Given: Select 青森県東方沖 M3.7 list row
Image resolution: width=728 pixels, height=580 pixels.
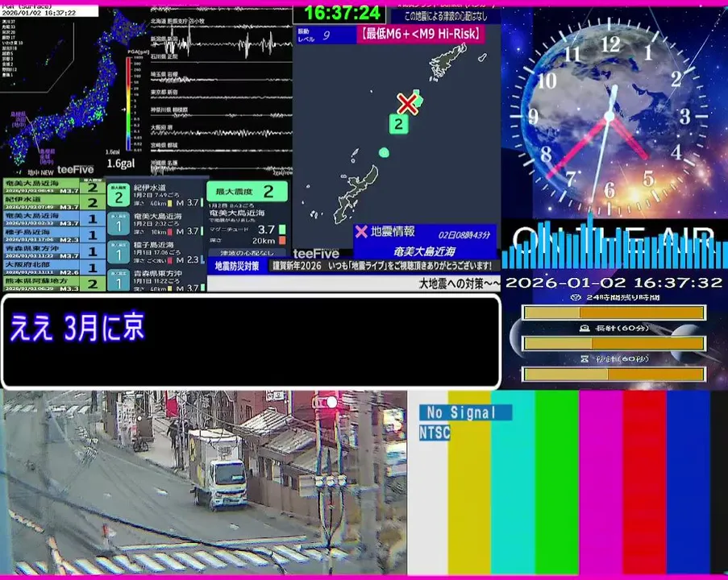Looking at the screenshot, I should 54,251.
